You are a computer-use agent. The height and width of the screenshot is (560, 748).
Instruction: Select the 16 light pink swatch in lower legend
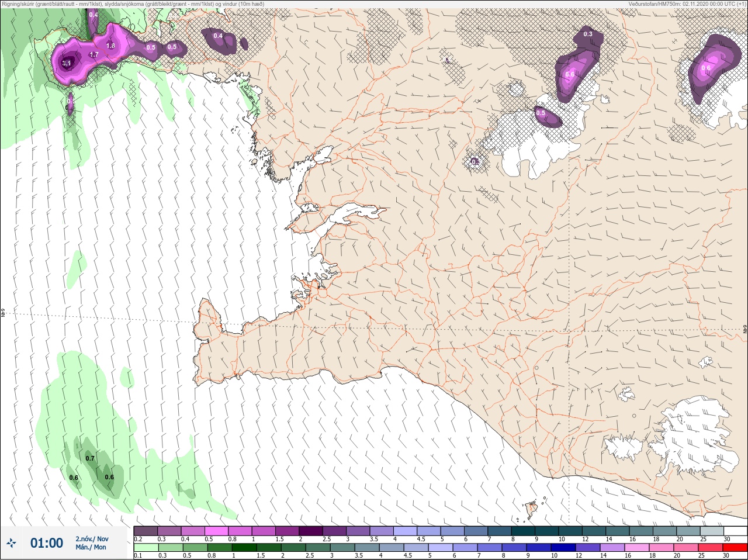click(x=637, y=548)
